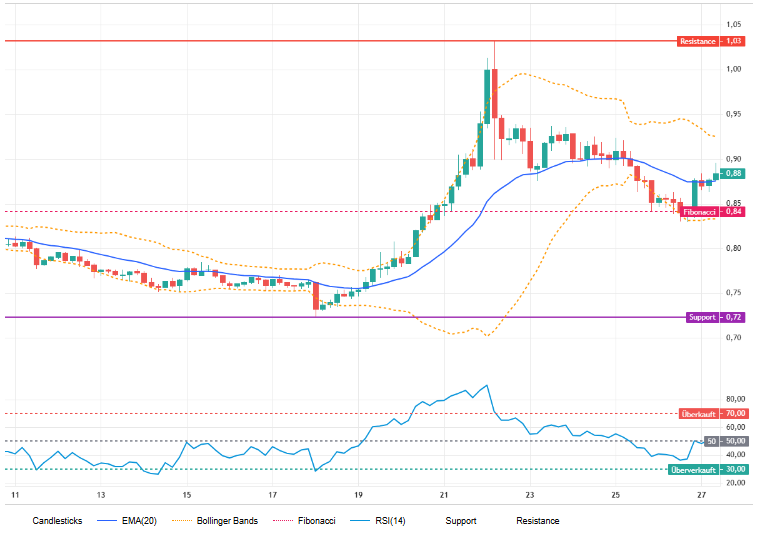Click the date label 13 on axis
The width and height of the screenshot is (762, 536).
coord(101,495)
